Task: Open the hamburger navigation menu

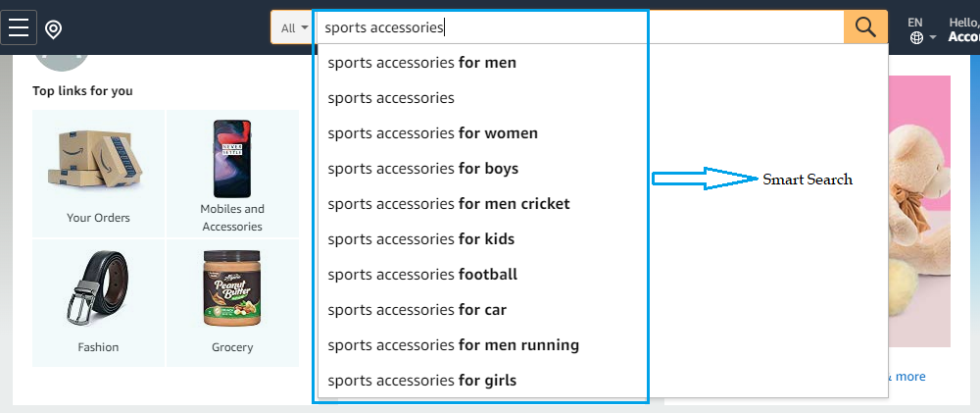Action: click(x=20, y=27)
